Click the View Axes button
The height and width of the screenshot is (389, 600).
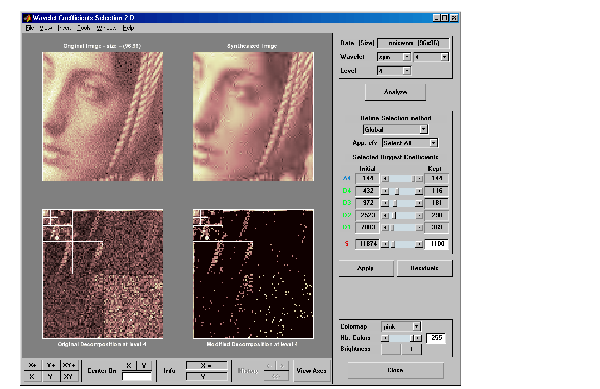coord(311,371)
